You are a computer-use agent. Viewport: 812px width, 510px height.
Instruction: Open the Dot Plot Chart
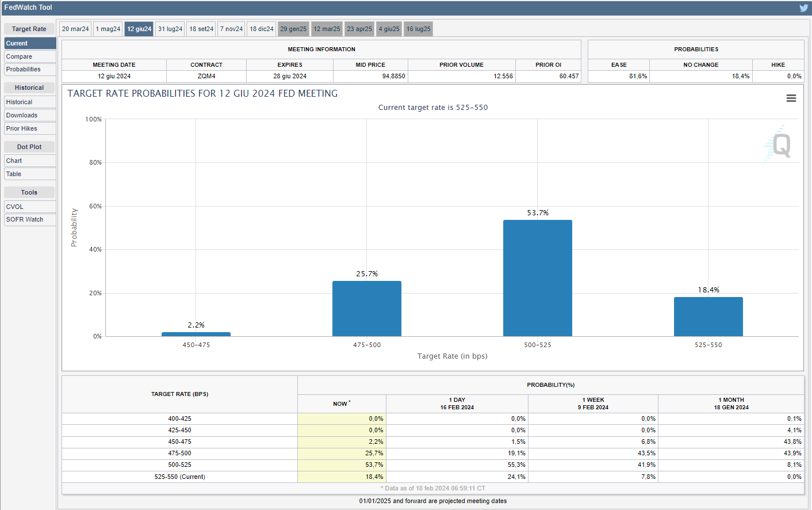[30, 161]
